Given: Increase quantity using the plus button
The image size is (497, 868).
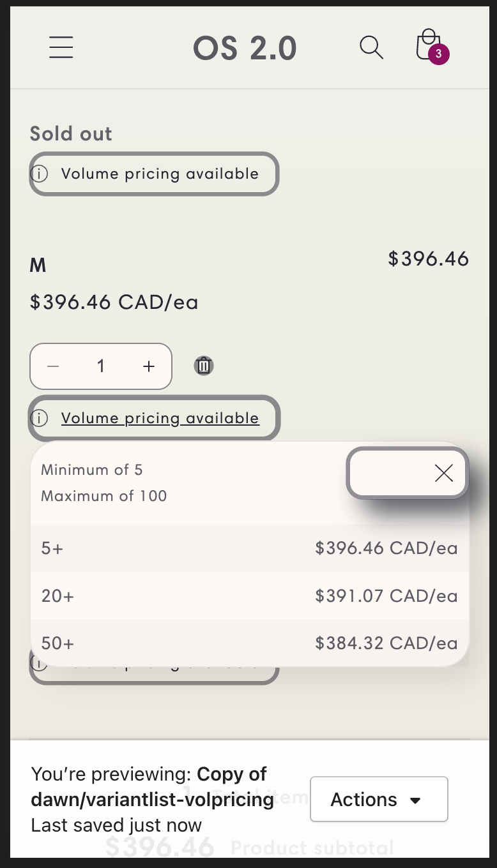Looking at the screenshot, I should (148, 366).
